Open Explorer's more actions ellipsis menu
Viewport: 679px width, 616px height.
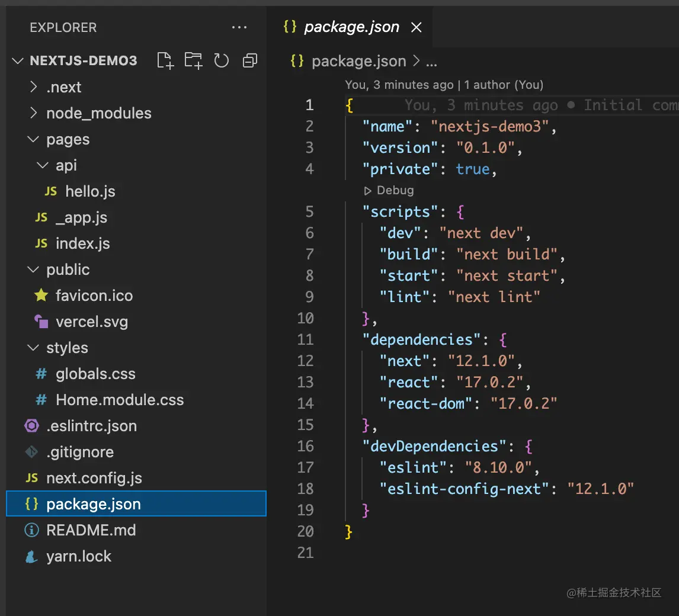pyautogui.click(x=239, y=27)
